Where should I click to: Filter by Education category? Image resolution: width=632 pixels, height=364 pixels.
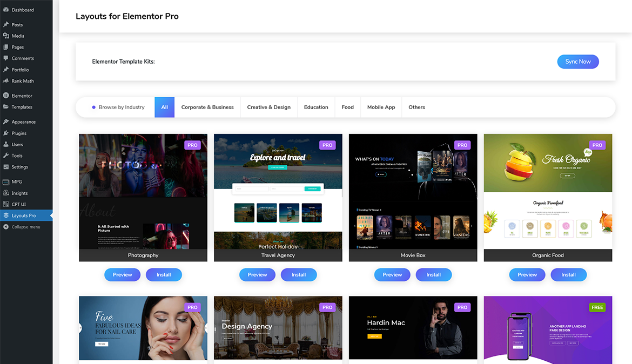point(316,107)
